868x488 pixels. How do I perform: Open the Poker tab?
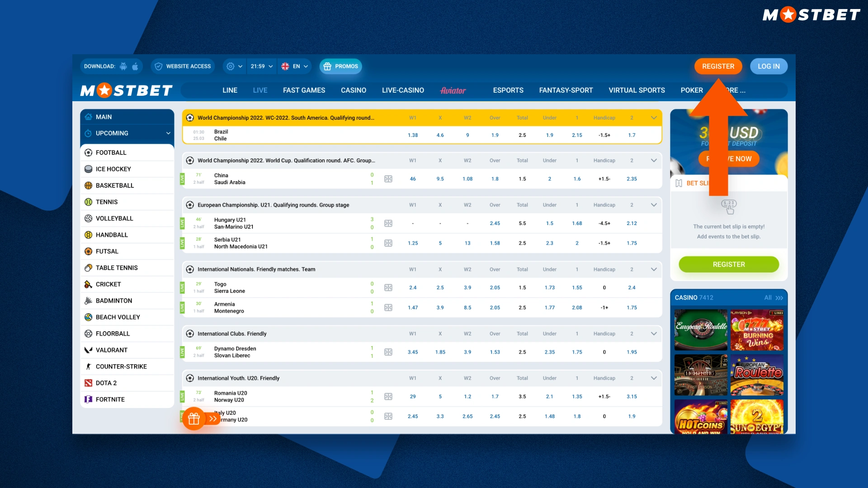[x=692, y=90]
